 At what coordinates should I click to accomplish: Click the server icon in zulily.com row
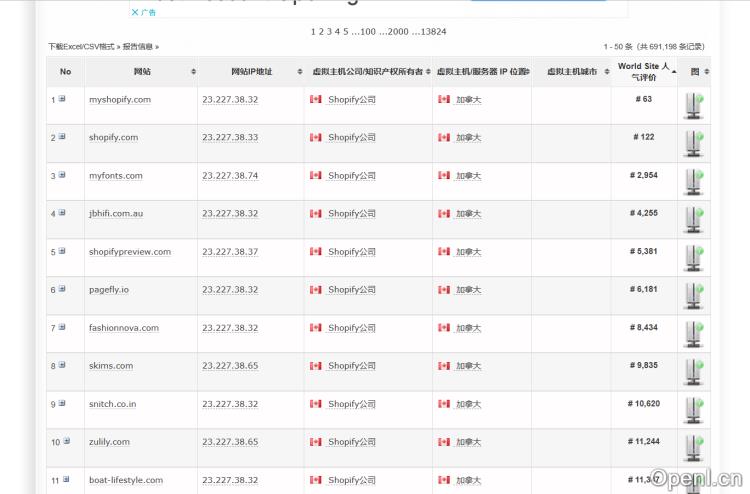tap(693, 447)
